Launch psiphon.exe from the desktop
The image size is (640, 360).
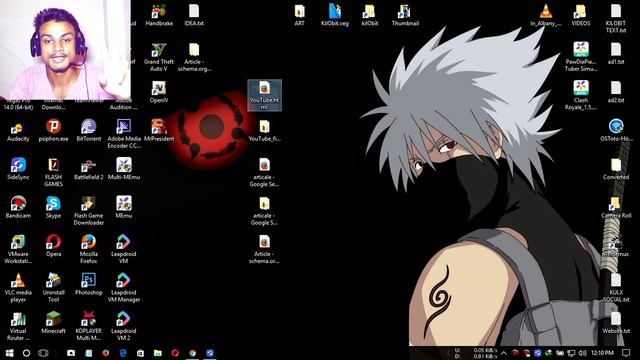[53, 130]
